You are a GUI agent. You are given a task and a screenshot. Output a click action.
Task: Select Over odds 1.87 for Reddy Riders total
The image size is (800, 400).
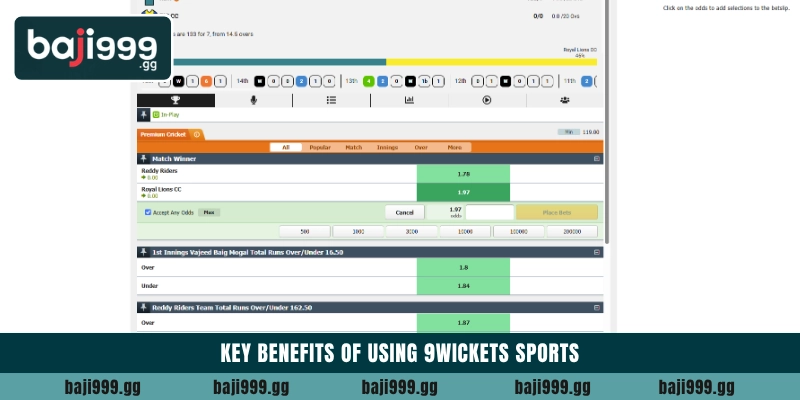coord(463,322)
